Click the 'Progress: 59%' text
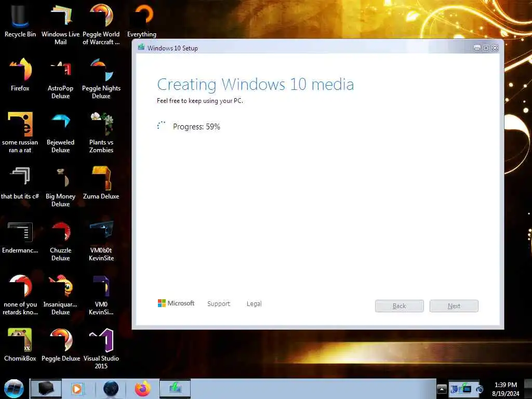Image resolution: width=532 pixels, height=399 pixels. click(196, 127)
